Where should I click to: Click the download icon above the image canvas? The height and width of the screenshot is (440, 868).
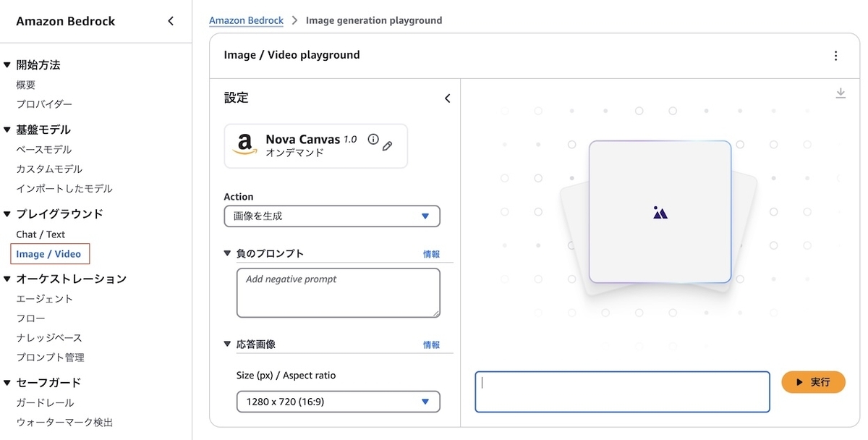pos(841,93)
